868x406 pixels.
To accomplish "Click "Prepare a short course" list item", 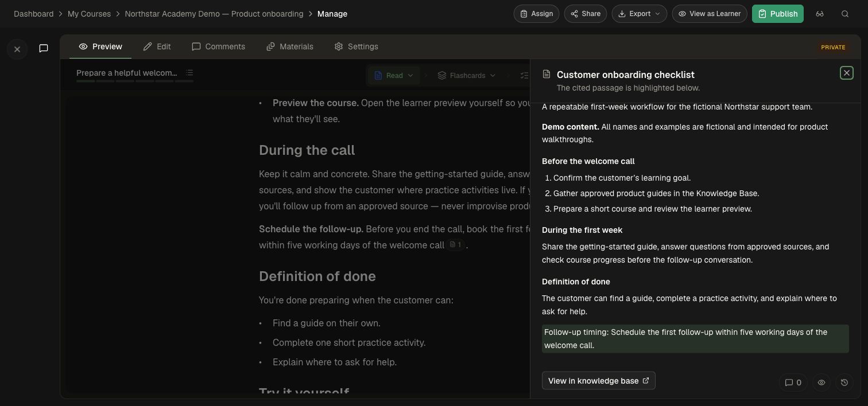I will point(653,209).
